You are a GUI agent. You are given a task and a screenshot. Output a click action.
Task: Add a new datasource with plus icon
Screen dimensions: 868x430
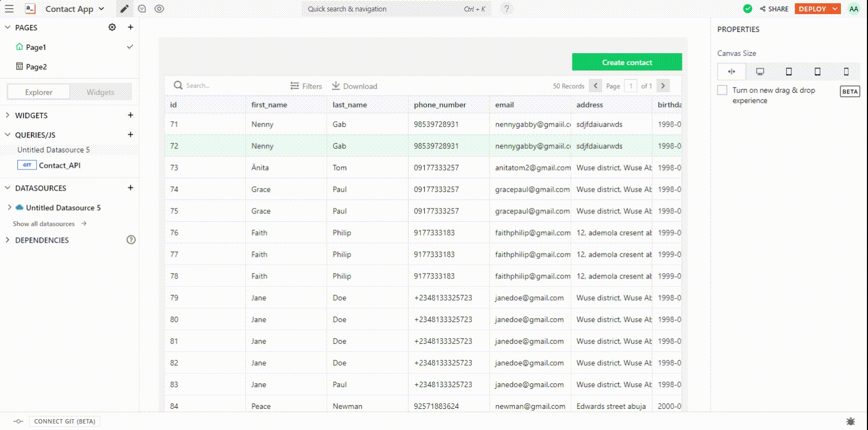(x=130, y=188)
